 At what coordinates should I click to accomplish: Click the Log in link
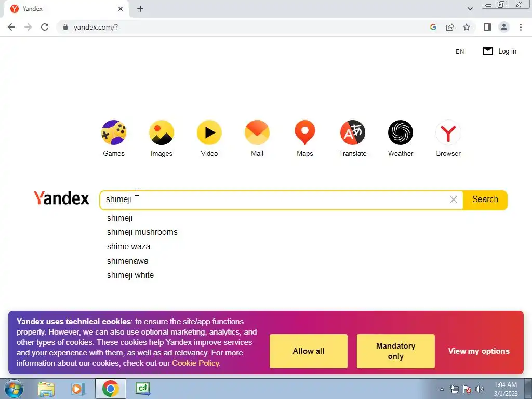[x=507, y=51]
